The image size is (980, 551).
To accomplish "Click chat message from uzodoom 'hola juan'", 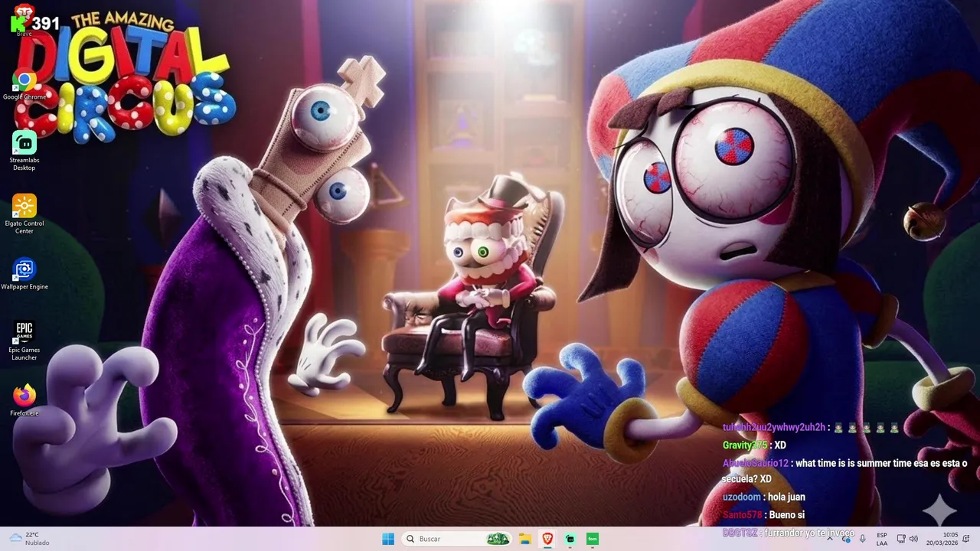I will click(x=764, y=497).
